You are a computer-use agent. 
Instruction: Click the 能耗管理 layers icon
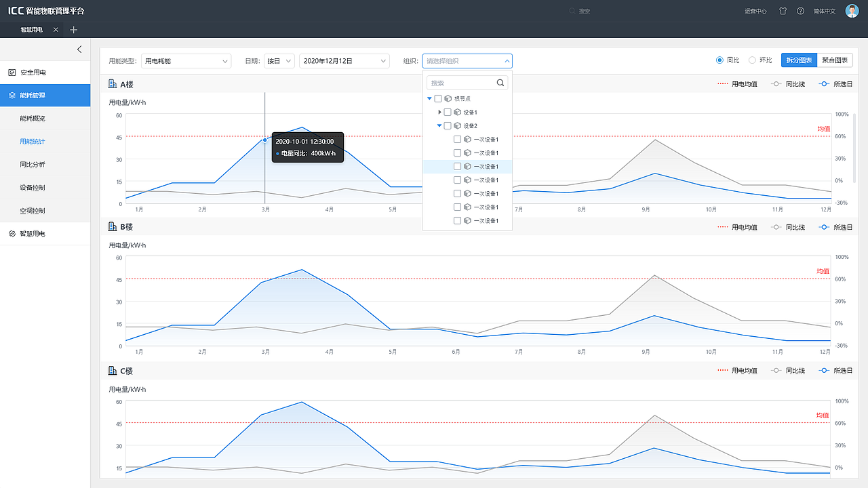[x=12, y=96]
